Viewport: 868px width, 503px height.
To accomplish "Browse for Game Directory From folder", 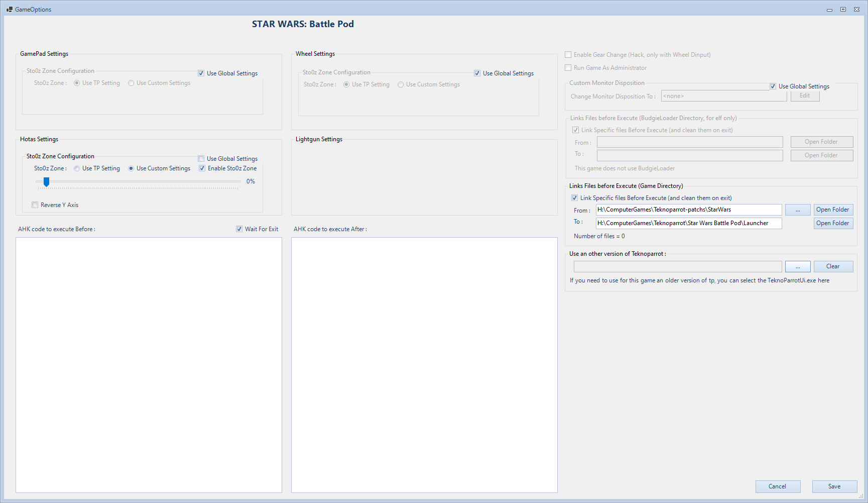I will click(798, 210).
